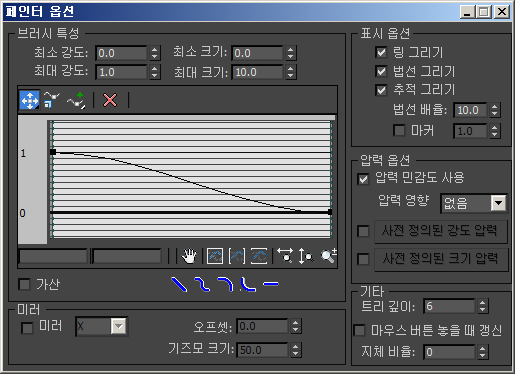Select the Scale point tool icon
This screenshot has height=374, width=515.
tap(51, 100)
